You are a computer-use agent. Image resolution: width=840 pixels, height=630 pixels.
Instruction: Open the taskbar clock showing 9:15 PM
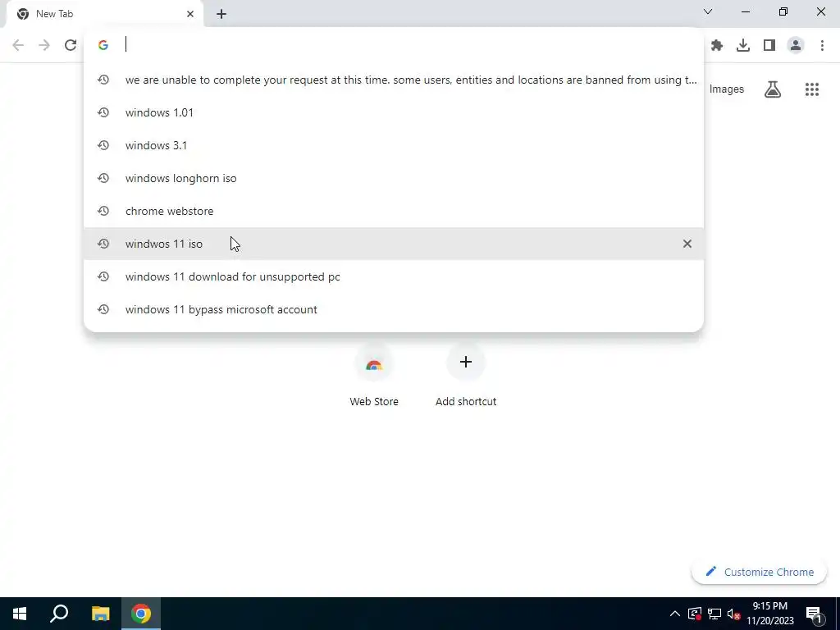click(770, 614)
